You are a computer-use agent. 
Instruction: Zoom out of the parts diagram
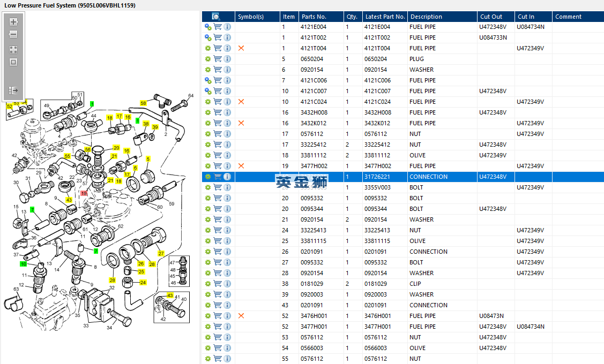[x=13, y=34]
